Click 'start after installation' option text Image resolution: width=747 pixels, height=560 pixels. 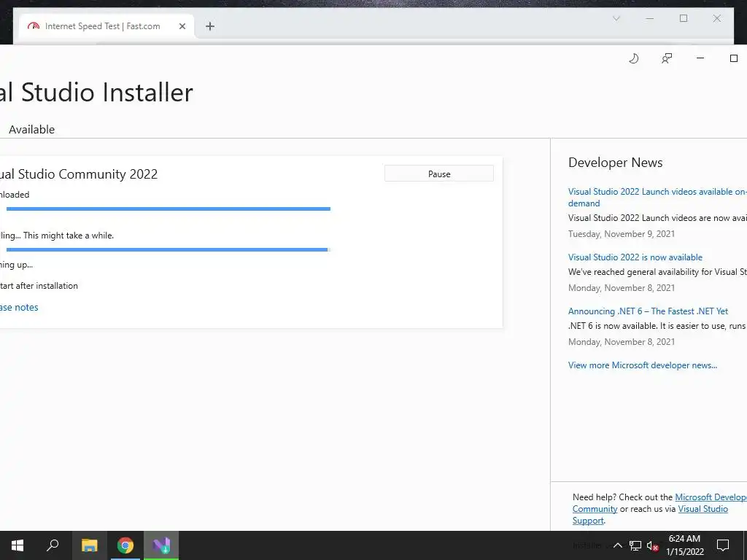tap(39, 286)
